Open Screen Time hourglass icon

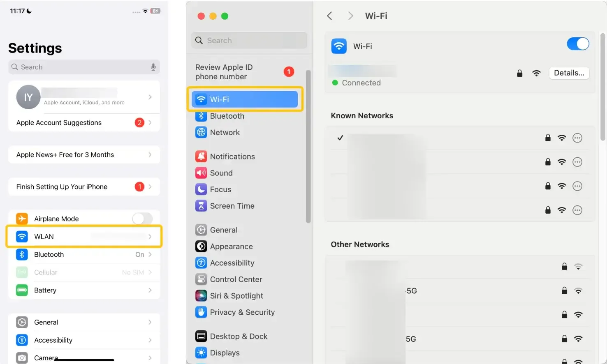tap(201, 206)
